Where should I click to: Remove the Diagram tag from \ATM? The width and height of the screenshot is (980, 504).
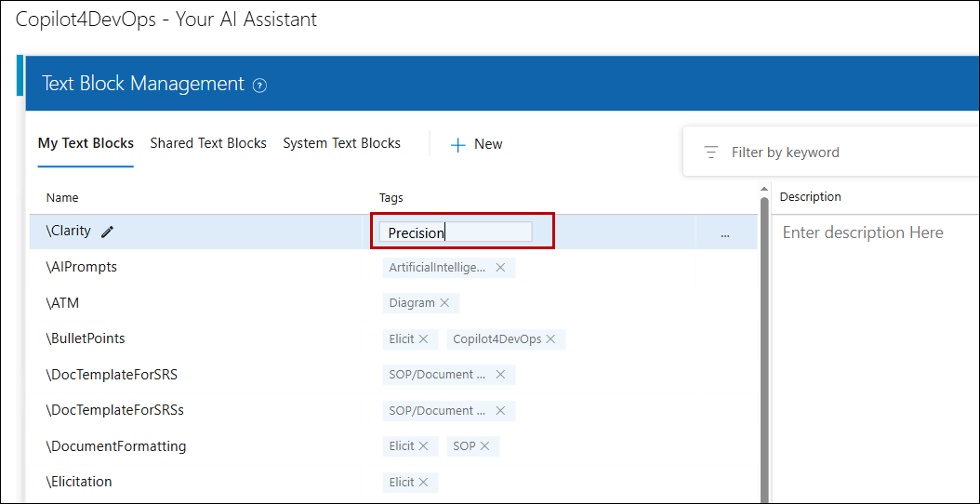[444, 302]
